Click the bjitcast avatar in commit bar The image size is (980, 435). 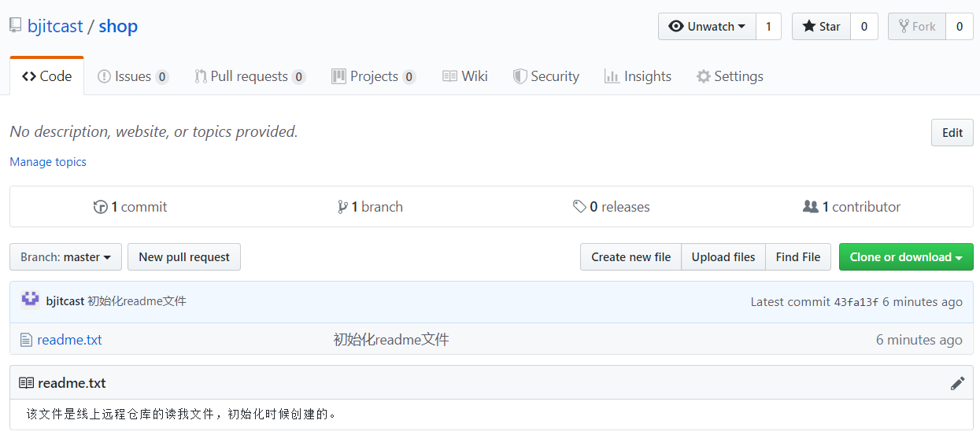30,300
